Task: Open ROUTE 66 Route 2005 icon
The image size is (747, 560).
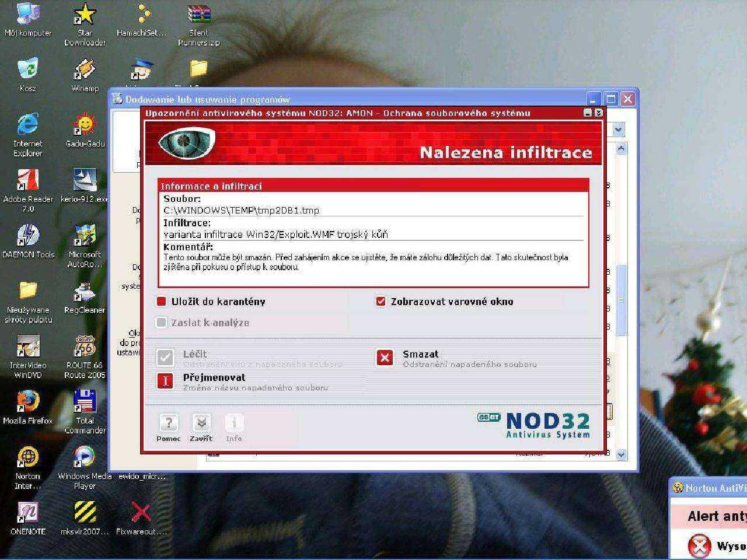Action: [x=85, y=356]
